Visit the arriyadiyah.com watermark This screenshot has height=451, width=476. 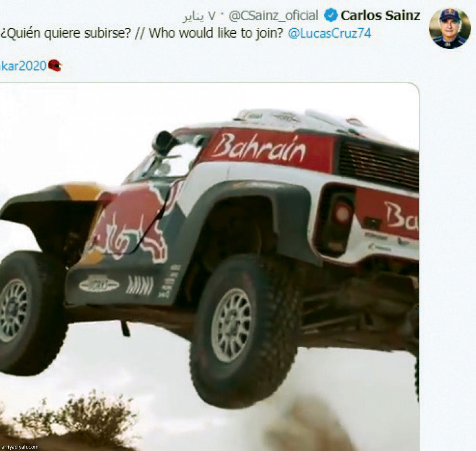[x=19, y=447]
